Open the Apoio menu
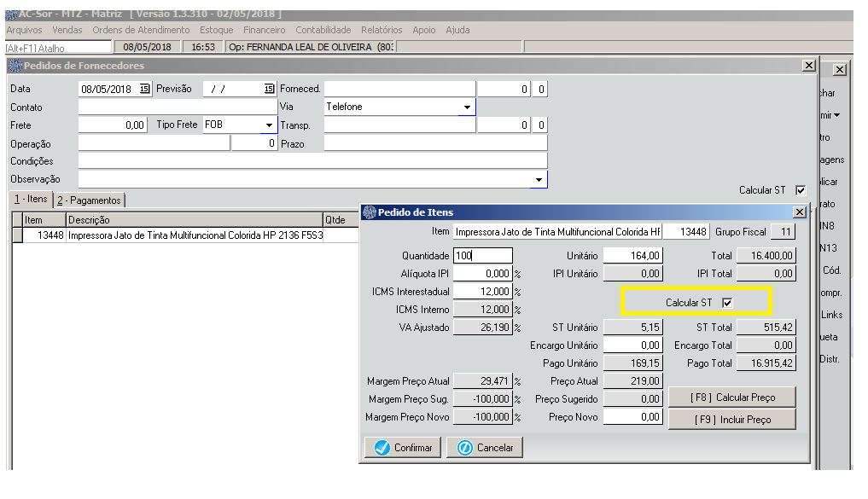This screenshot has height=499, width=868. point(424,30)
